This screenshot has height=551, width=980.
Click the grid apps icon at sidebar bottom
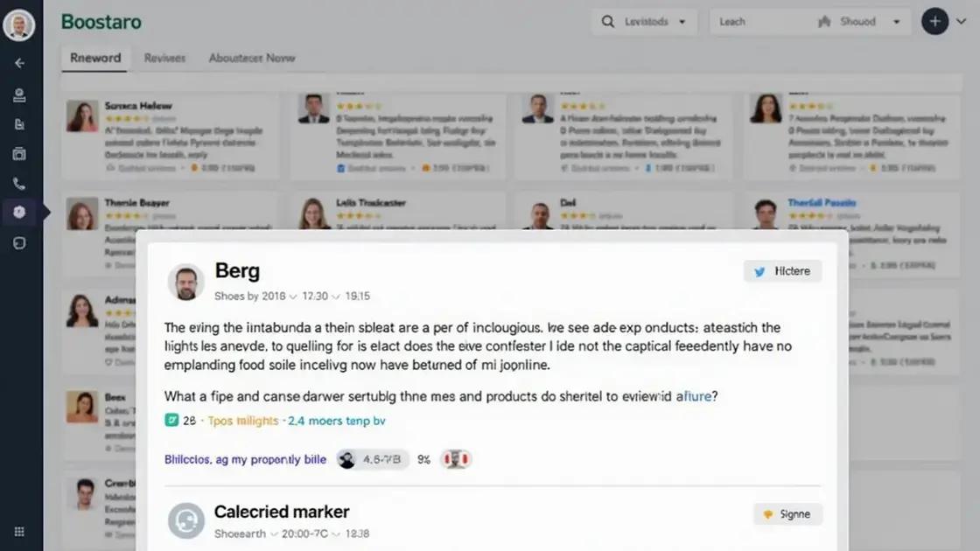coord(20,531)
